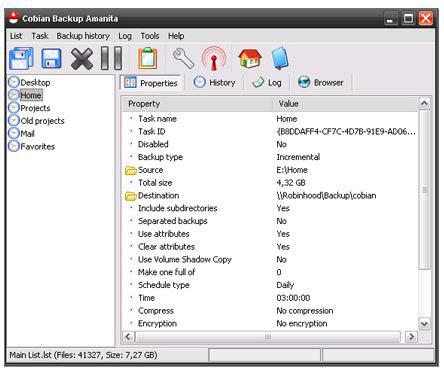Image resolution: width=444 pixels, height=377 pixels.
Task: Click the house home page icon
Action: [x=250, y=58]
